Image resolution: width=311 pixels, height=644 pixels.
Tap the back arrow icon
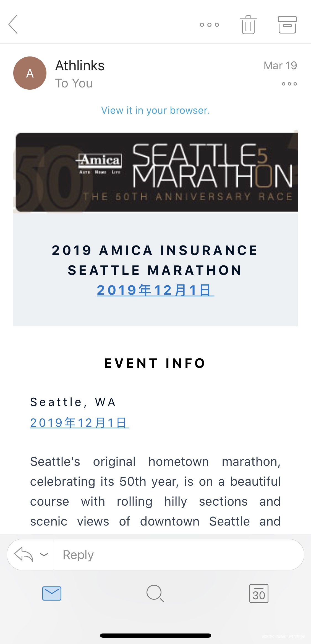point(13,24)
